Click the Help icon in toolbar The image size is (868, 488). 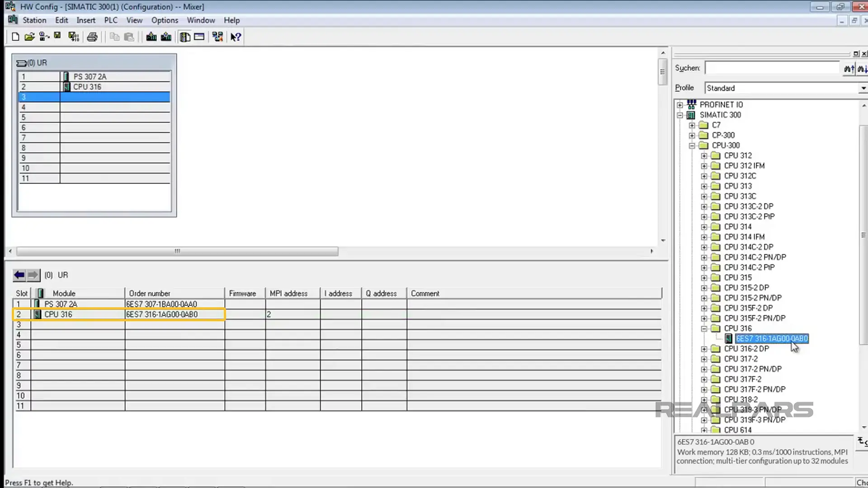click(x=236, y=37)
